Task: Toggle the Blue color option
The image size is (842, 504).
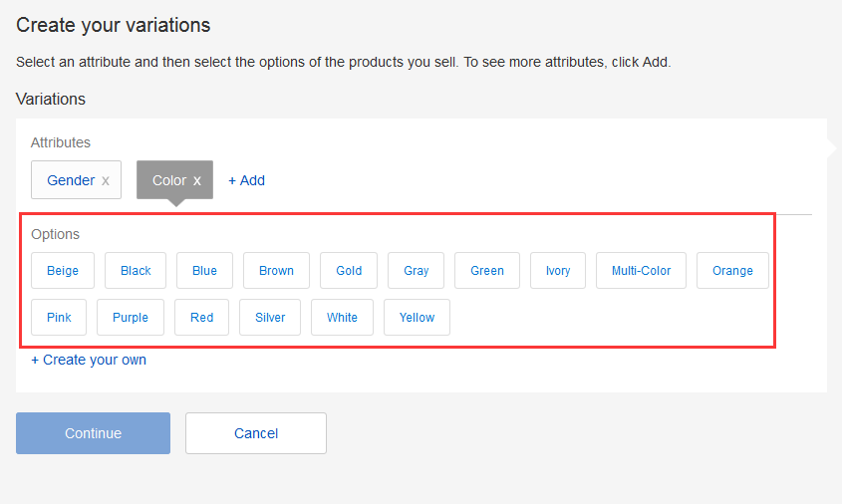Action: coord(204,270)
